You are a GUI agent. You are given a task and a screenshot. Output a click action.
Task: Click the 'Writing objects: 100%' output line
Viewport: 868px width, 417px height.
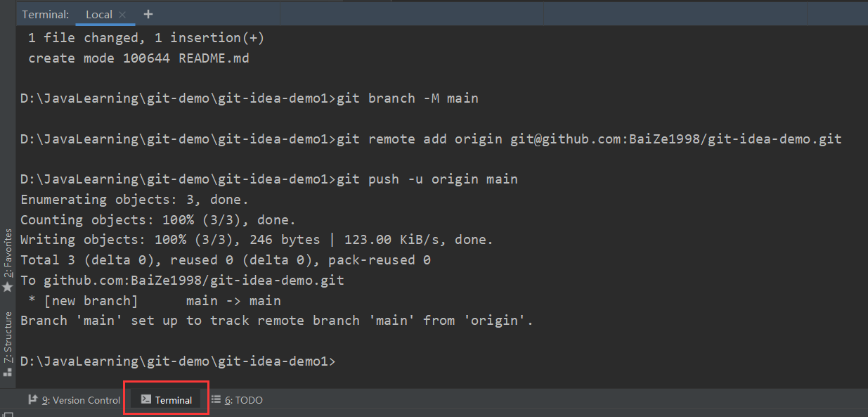click(257, 240)
